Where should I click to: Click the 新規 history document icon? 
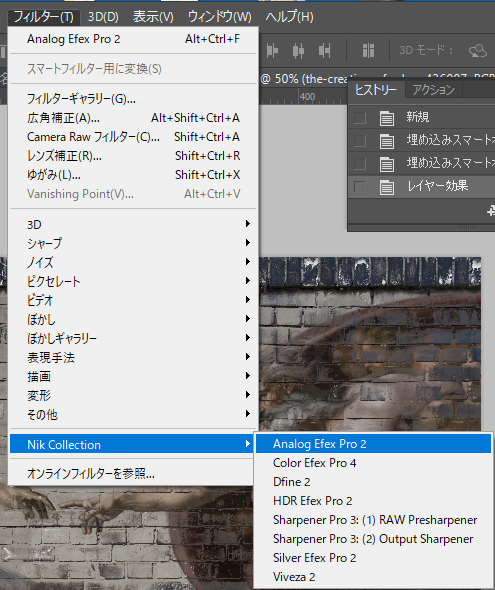click(x=387, y=118)
